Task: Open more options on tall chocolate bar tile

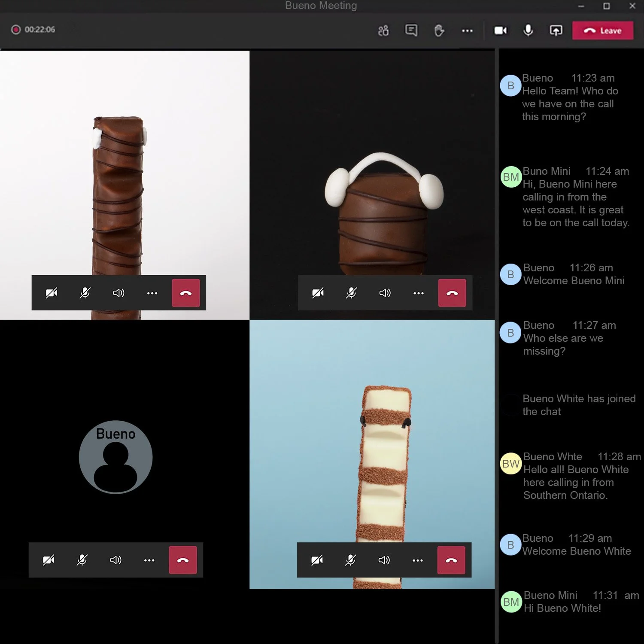Action: click(152, 293)
